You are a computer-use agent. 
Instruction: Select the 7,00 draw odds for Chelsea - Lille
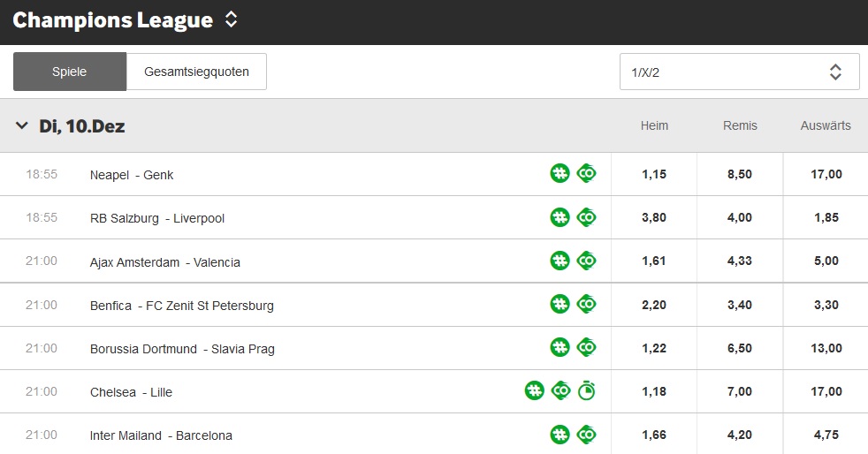click(x=740, y=391)
